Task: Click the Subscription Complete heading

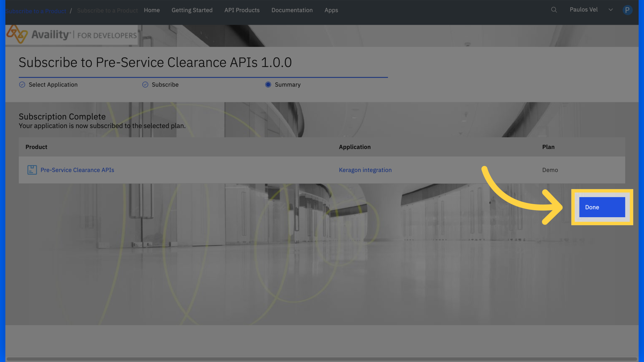Action: [62, 117]
